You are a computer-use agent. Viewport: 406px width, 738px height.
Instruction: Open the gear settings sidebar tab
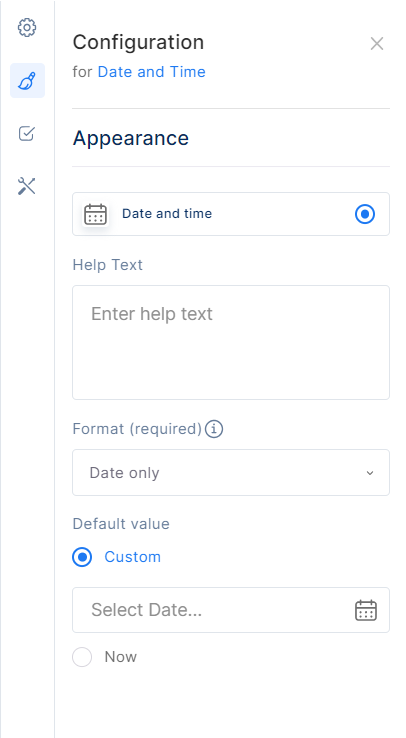27,27
